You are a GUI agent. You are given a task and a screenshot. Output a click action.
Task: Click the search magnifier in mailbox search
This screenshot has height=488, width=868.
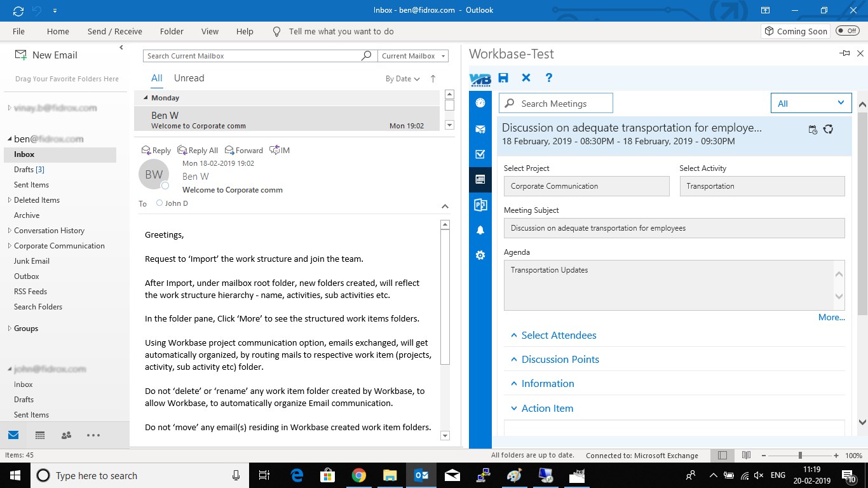[x=367, y=56]
